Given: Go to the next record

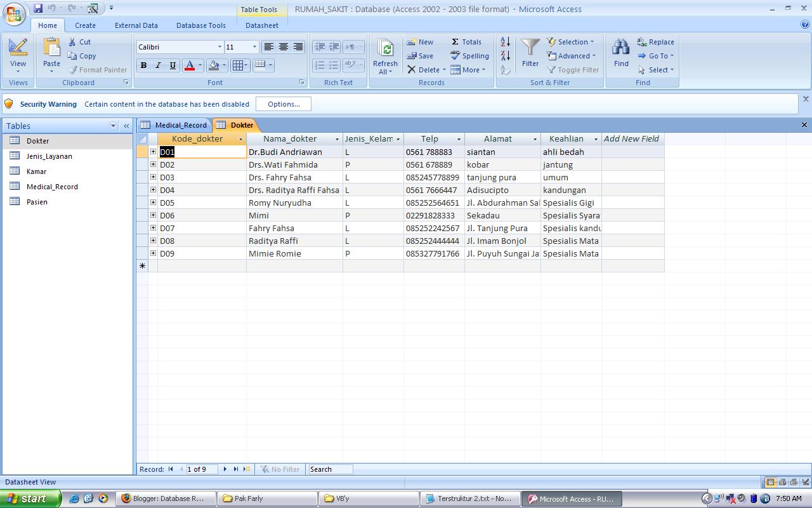Looking at the screenshot, I should (x=225, y=469).
